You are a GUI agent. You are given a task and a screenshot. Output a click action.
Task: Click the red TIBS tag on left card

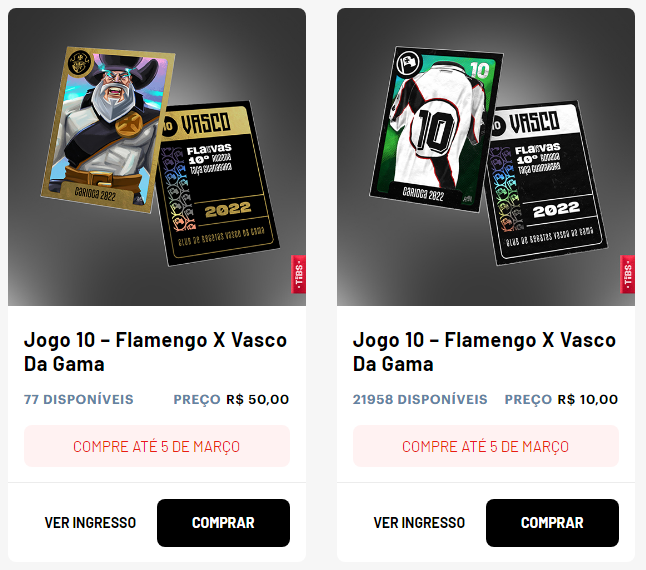pyautogui.click(x=299, y=275)
